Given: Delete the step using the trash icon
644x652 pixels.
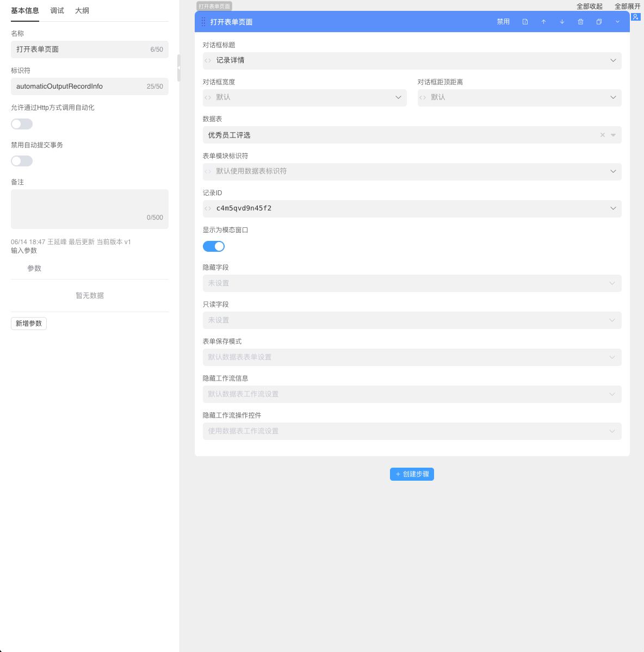Looking at the screenshot, I should pyautogui.click(x=580, y=22).
